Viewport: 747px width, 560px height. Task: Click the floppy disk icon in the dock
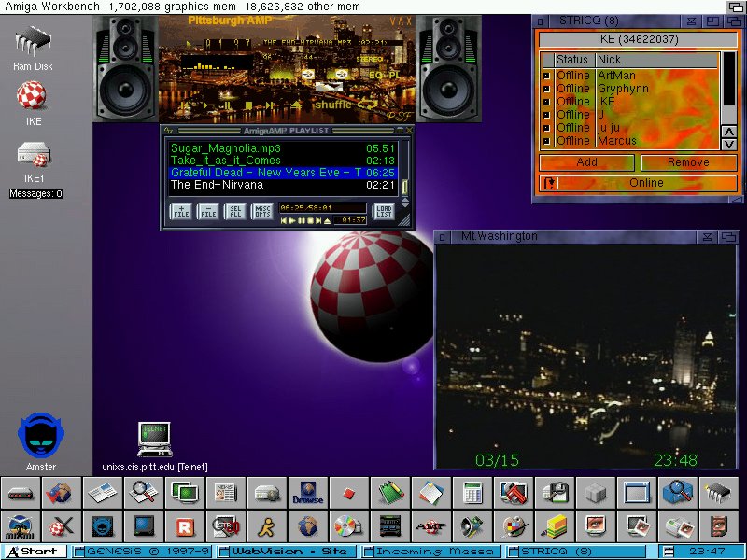[x=555, y=492]
